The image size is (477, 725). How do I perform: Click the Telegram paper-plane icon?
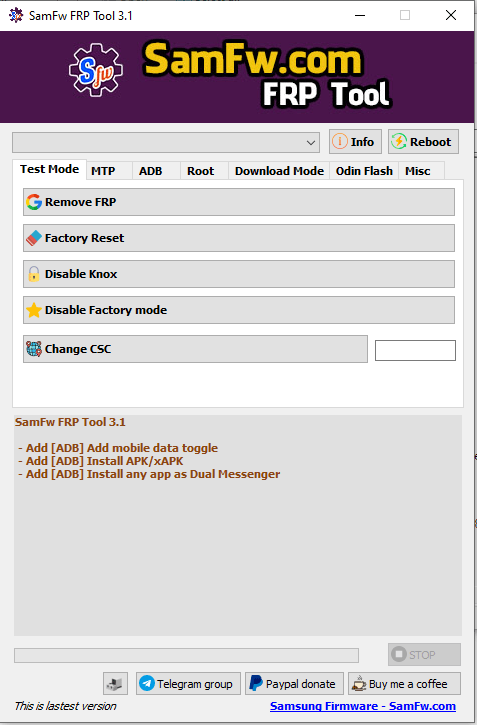147,683
